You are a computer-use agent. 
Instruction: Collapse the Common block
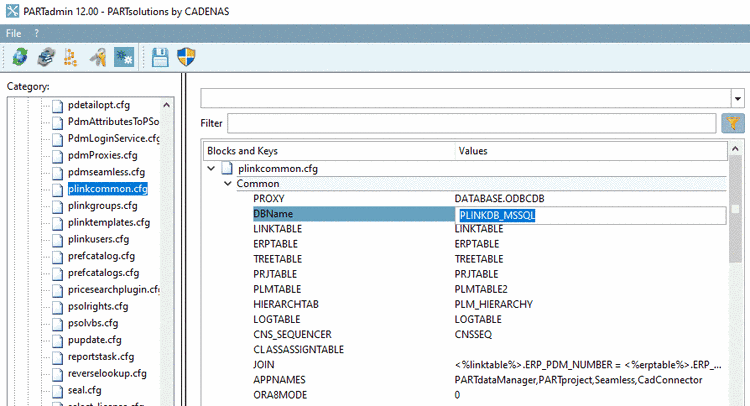click(228, 184)
